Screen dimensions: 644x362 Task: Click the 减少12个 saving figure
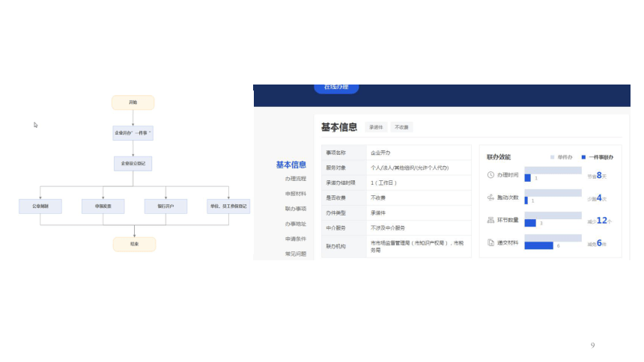[599, 221]
